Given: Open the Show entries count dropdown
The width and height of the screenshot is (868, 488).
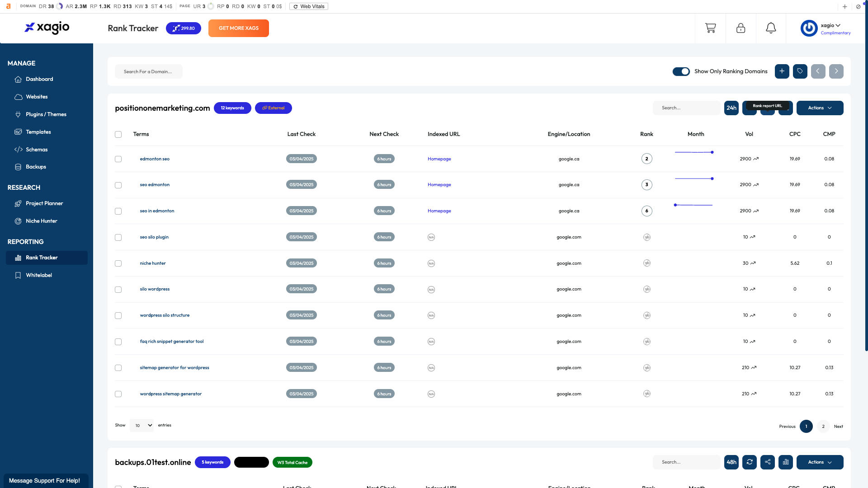Looking at the screenshot, I should tap(142, 425).
